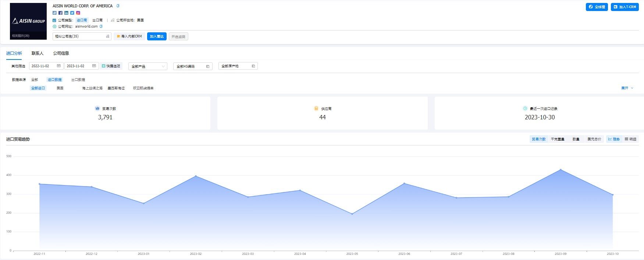Open the AISIN GROUP logo thumbnail
The height and width of the screenshot is (260, 644).
point(28,21)
